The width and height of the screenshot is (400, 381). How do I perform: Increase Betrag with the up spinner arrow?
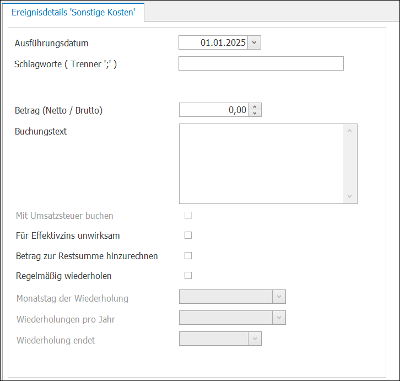click(x=255, y=107)
